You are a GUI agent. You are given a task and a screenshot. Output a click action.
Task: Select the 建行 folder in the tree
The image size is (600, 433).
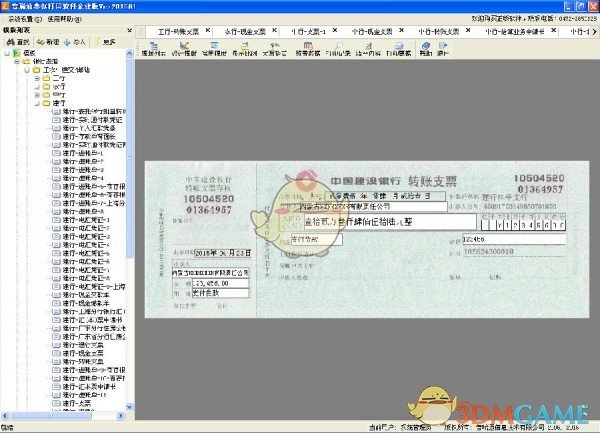(x=59, y=103)
